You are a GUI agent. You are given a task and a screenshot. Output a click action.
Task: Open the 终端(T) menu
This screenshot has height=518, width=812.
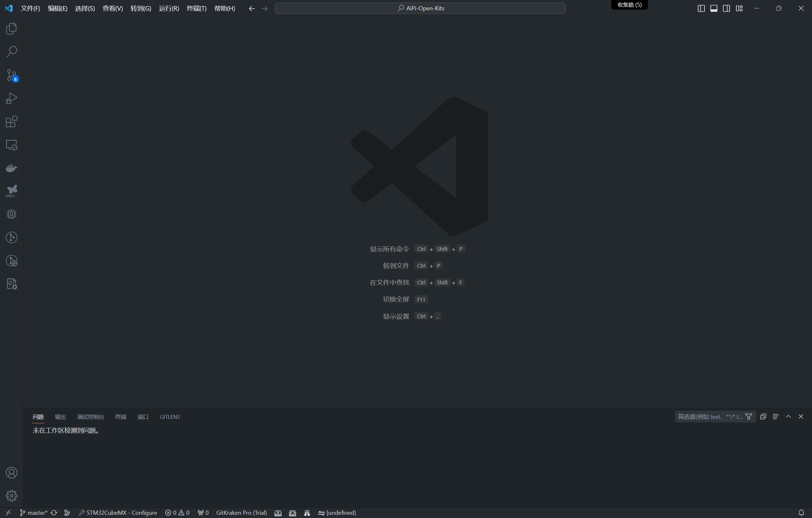[197, 8]
